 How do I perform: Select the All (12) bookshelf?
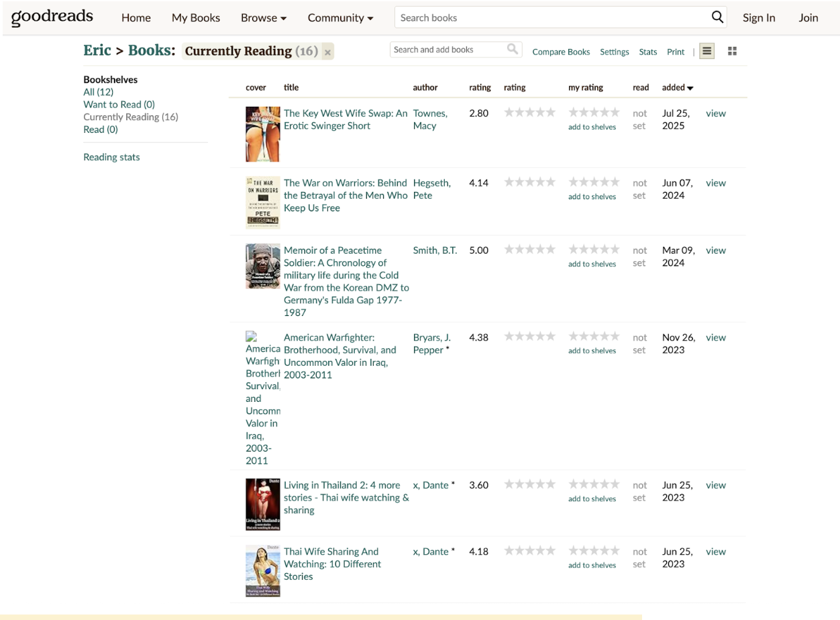(x=98, y=92)
